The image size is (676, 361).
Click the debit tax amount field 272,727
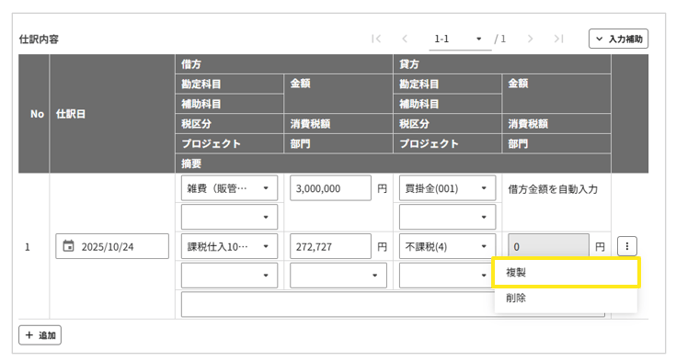pos(331,246)
